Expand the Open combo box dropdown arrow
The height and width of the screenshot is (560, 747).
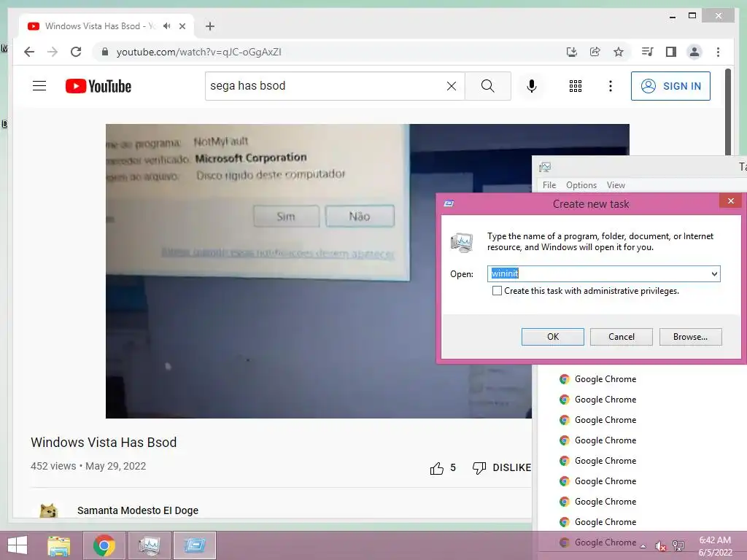[x=714, y=274]
